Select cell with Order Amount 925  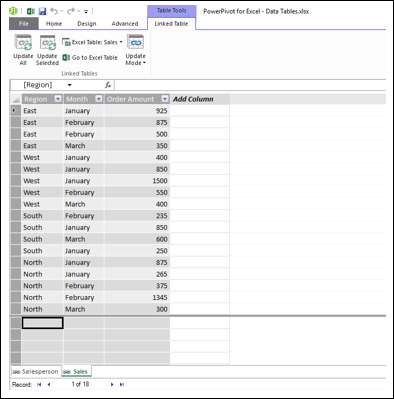pyautogui.click(x=137, y=111)
